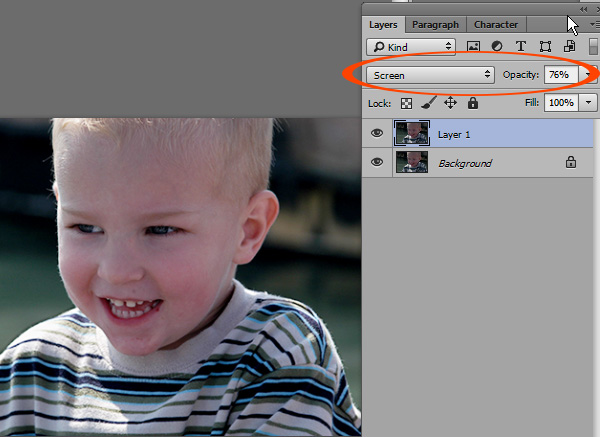Click the Fill 100% field
The image size is (600, 437).
pos(561,103)
